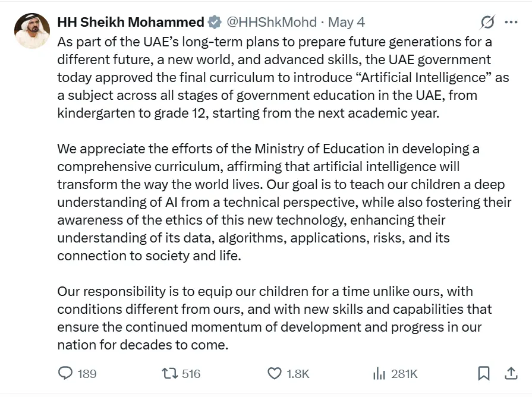Viewport: 532px width, 397px height.
Task: Click Sheikh Mohammed's profile avatar
Action: 32,31
